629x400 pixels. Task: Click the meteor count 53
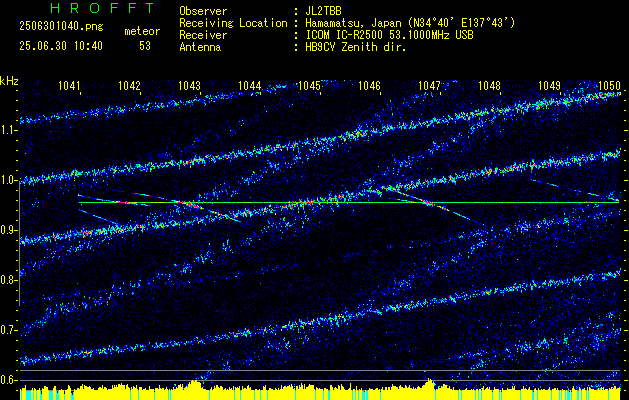pyautogui.click(x=145, y=46)
